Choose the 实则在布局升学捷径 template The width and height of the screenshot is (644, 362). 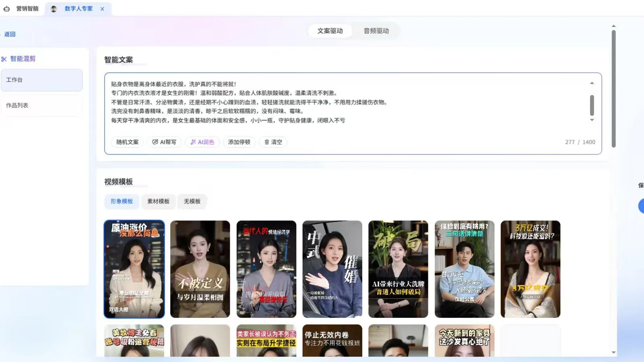266,341
